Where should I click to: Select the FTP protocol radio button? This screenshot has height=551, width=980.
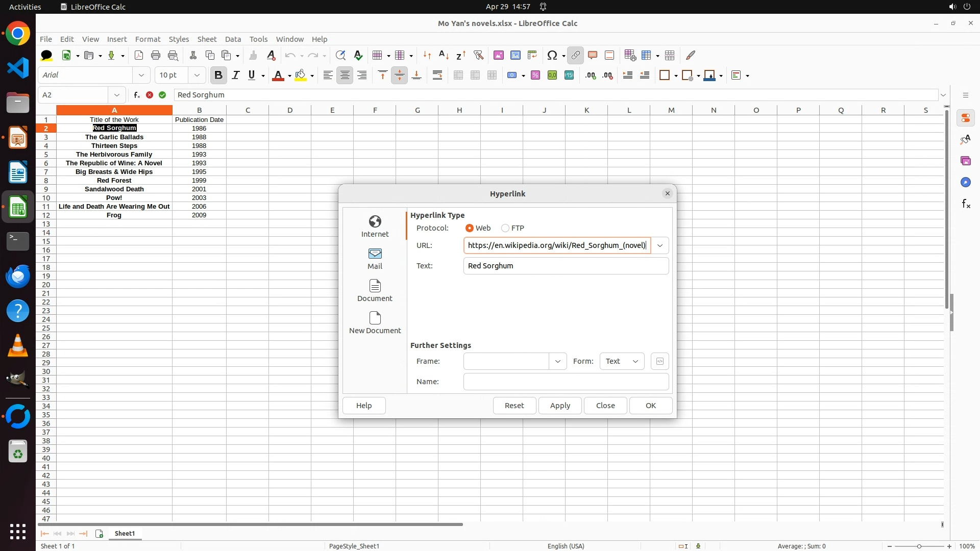point(505,228)
